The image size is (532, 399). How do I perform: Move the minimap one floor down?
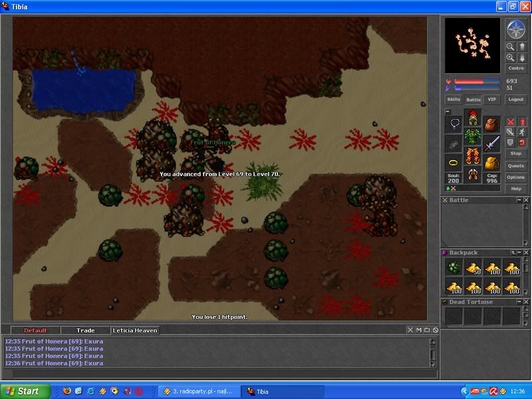click(x=522, y=58)
